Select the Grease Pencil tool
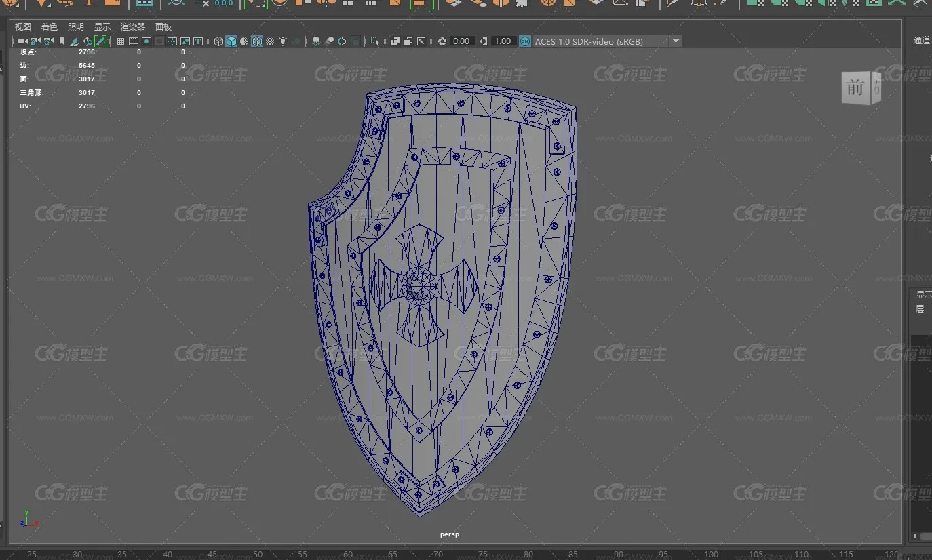This screenshot has height=560, width=932. coord(100,41)
